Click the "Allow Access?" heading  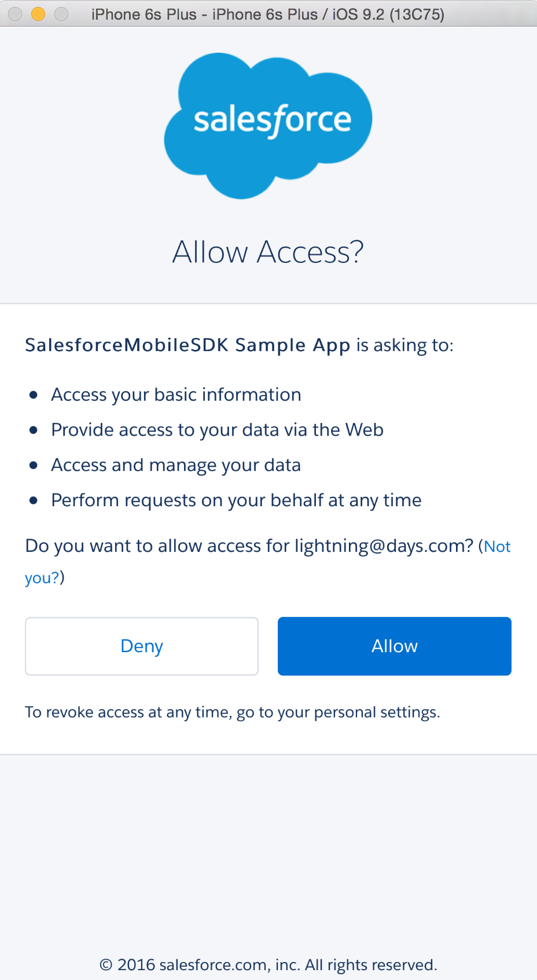pos(268,252)
